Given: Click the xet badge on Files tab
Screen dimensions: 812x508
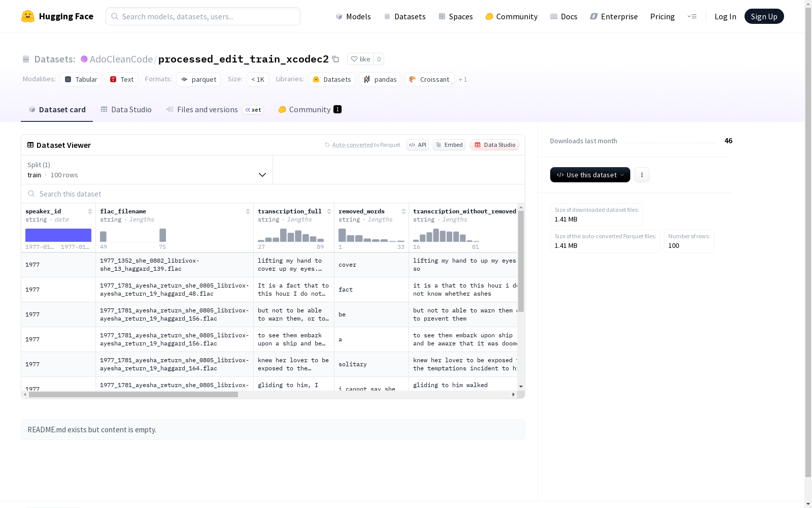Looking at the screenshot, I should tap(253, 110).
